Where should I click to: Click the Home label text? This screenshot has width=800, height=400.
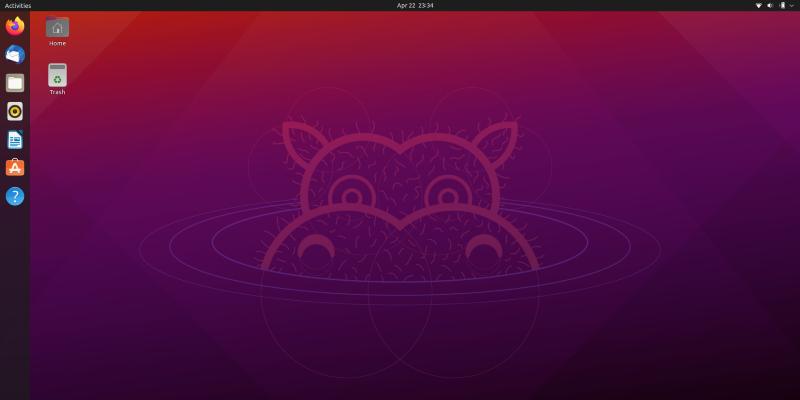click(x=57, y=43)
